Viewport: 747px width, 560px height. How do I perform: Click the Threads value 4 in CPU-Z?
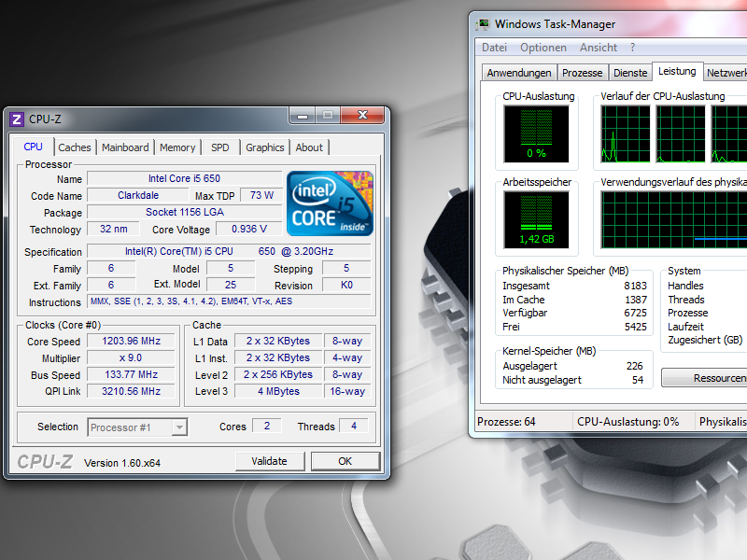[x=354, y=426]
